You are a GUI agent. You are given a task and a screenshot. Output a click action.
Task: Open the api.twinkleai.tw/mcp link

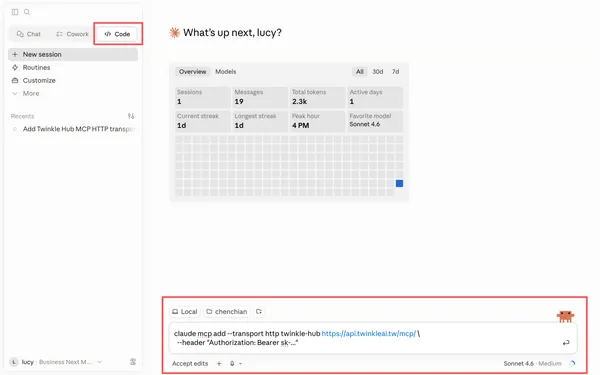(x=368, y=333)
